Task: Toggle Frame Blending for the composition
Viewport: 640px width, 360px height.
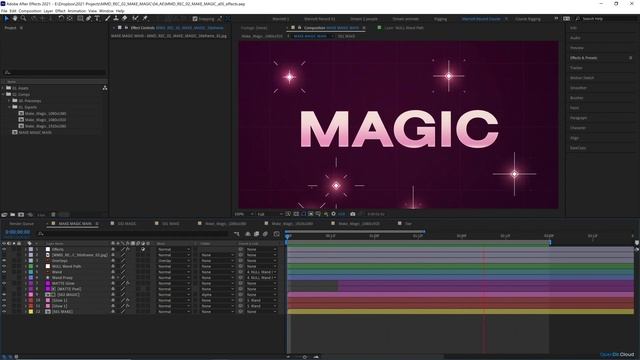Action: (x=256, y=234)
